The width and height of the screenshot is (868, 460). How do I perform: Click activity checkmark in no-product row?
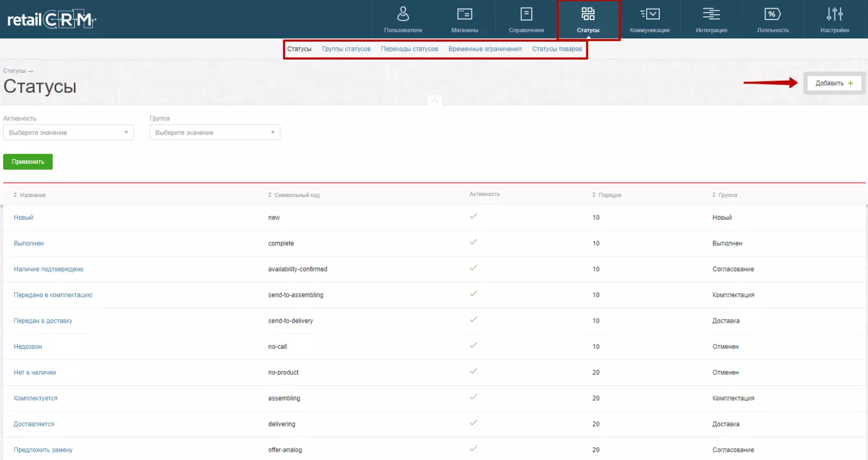(474, 371)
